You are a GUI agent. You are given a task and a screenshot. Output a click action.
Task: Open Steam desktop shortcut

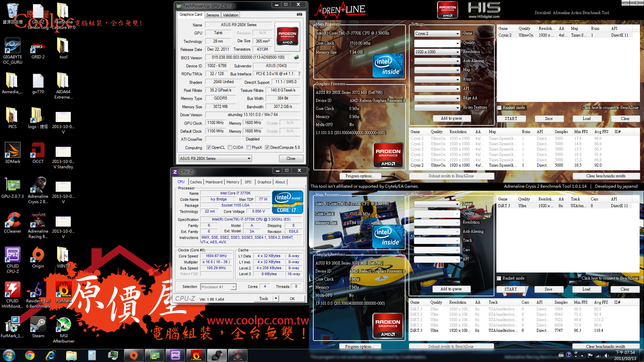38,327
